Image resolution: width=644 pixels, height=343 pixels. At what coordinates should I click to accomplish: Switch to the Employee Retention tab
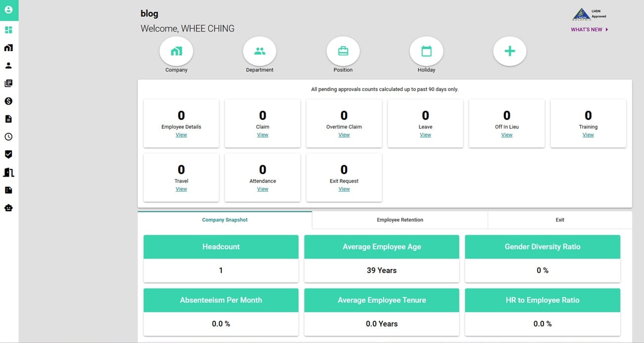[399, 220]
